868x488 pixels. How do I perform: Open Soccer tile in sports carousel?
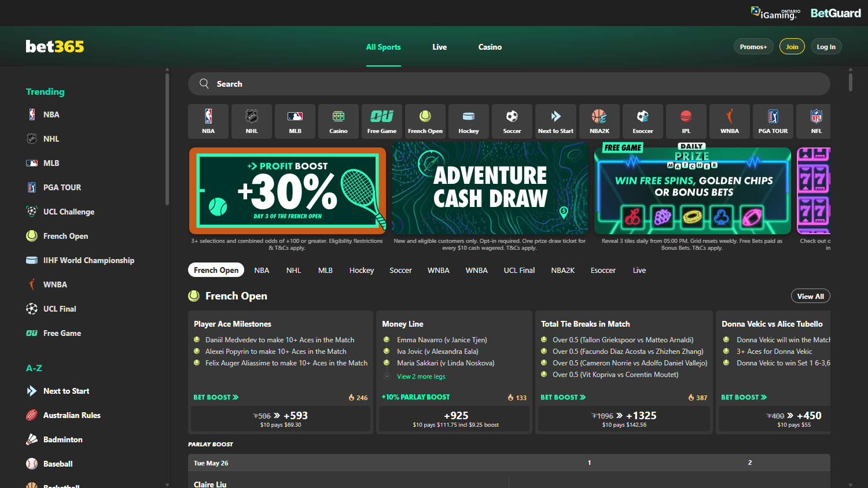[x=512, y=121]
